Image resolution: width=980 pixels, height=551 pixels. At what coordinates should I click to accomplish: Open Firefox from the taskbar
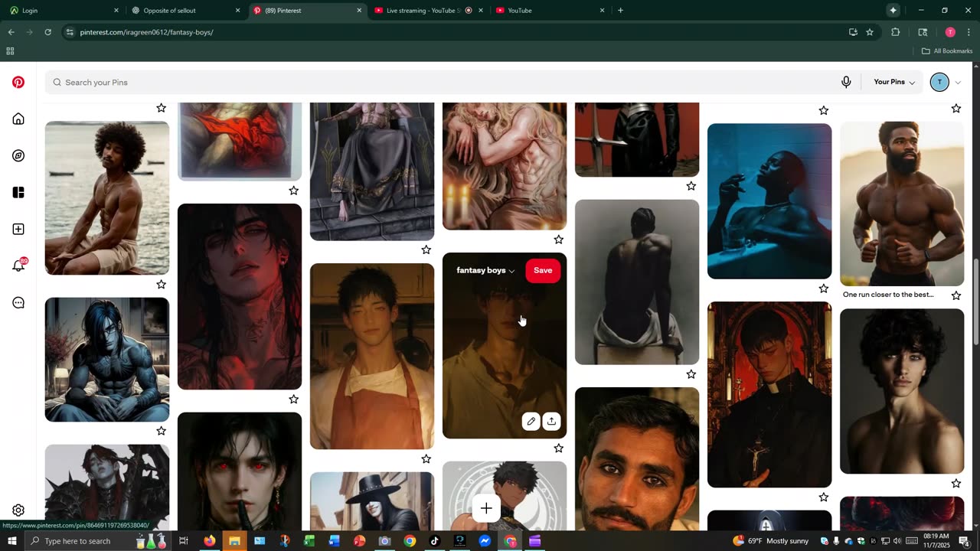pyautogui.click(x=209, y=541)
